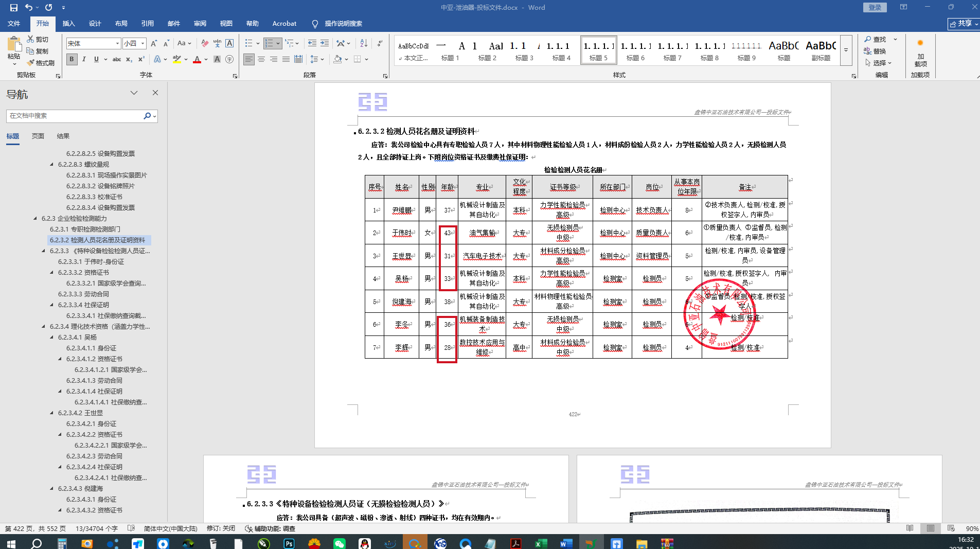Switch navigation pane to 页面 tab
This screenshot has width=980, height=549.
click(38, 136)
